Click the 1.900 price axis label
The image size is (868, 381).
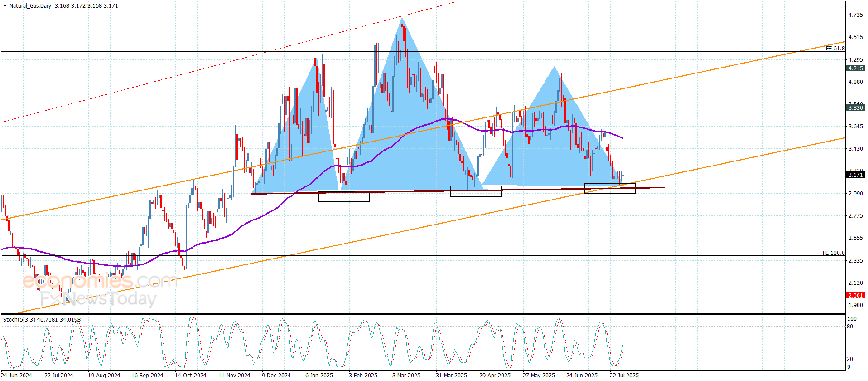[856, 305]
